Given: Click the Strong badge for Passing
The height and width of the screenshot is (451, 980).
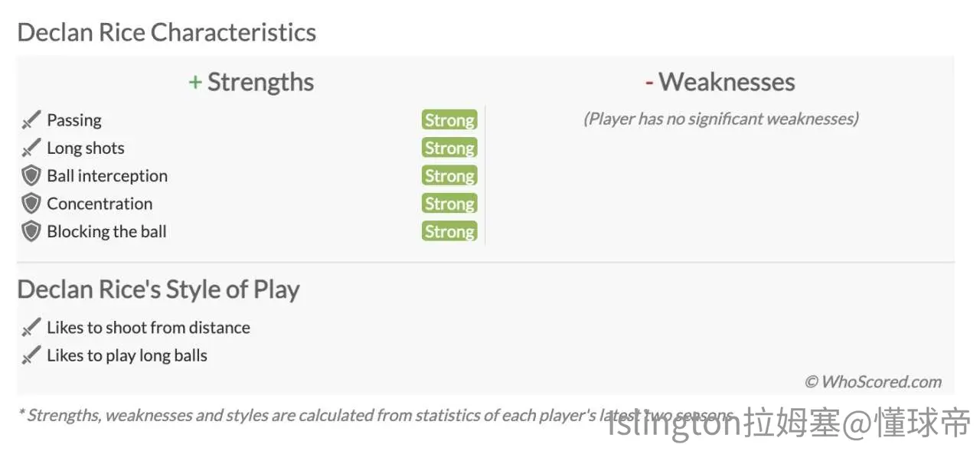Looking at the screenshot, I should tap(449, 120).
